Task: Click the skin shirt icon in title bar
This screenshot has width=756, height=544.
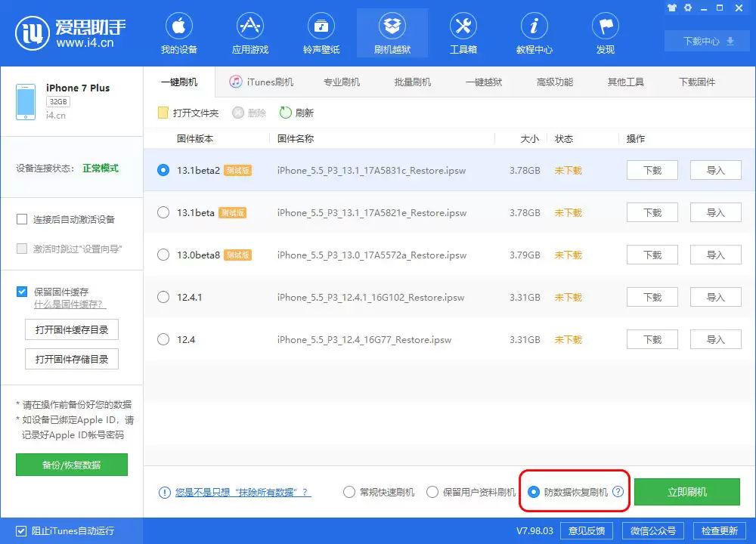Action: (672, 8)
